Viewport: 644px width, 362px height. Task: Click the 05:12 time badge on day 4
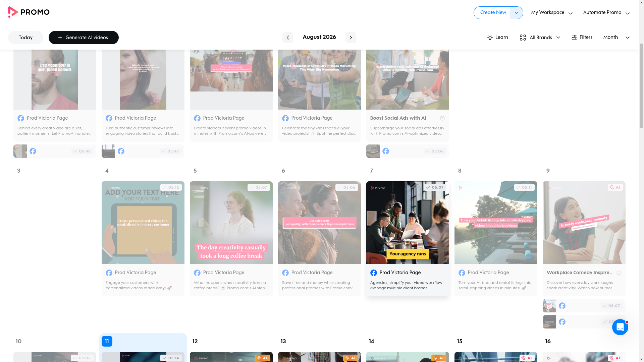171,187
